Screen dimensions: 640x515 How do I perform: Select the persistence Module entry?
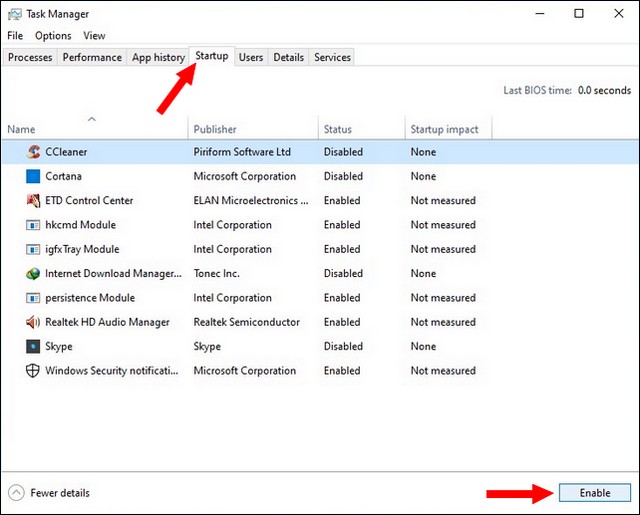(90, 298)
